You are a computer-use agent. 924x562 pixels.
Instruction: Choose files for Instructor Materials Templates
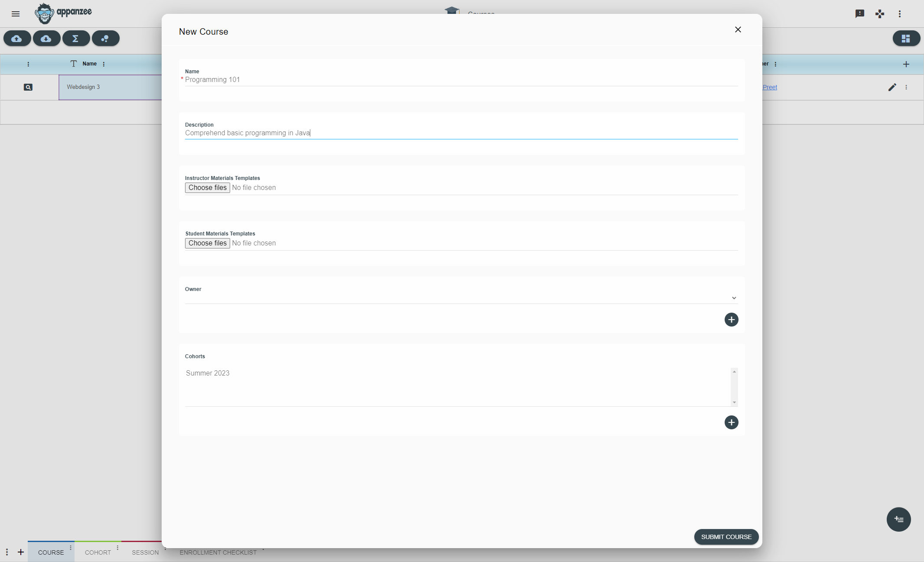(208, 188)
